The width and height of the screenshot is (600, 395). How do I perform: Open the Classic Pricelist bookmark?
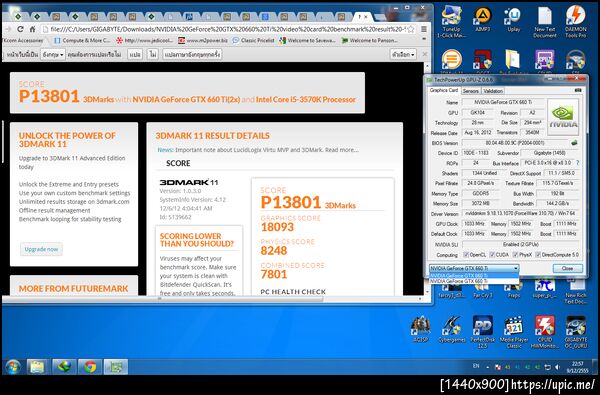pos(253,40)
